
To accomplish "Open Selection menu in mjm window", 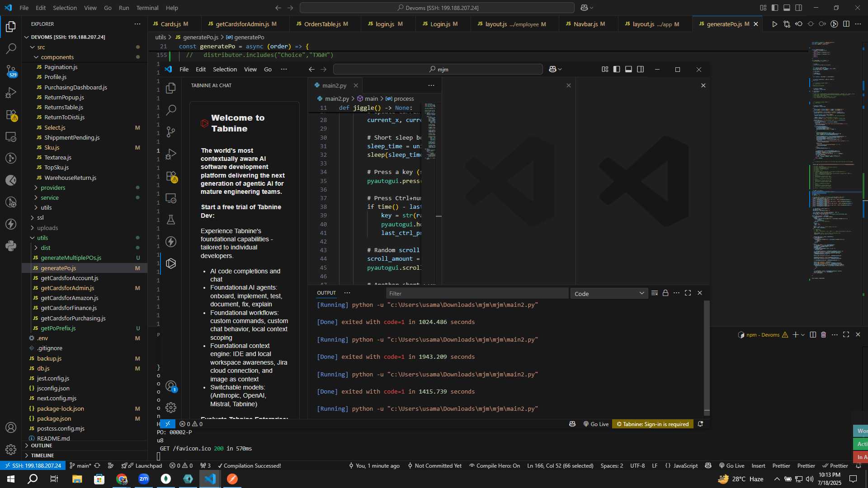I will click(x=225, y=69).
